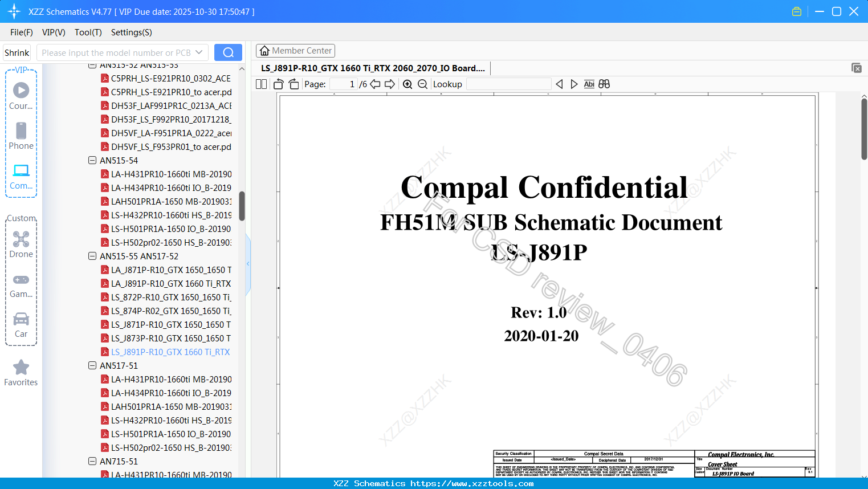This screenshot has height=489, width=868.
Task: Collapse the file tree panel handle
Action: pyautogui.click(x=248, y=263)
